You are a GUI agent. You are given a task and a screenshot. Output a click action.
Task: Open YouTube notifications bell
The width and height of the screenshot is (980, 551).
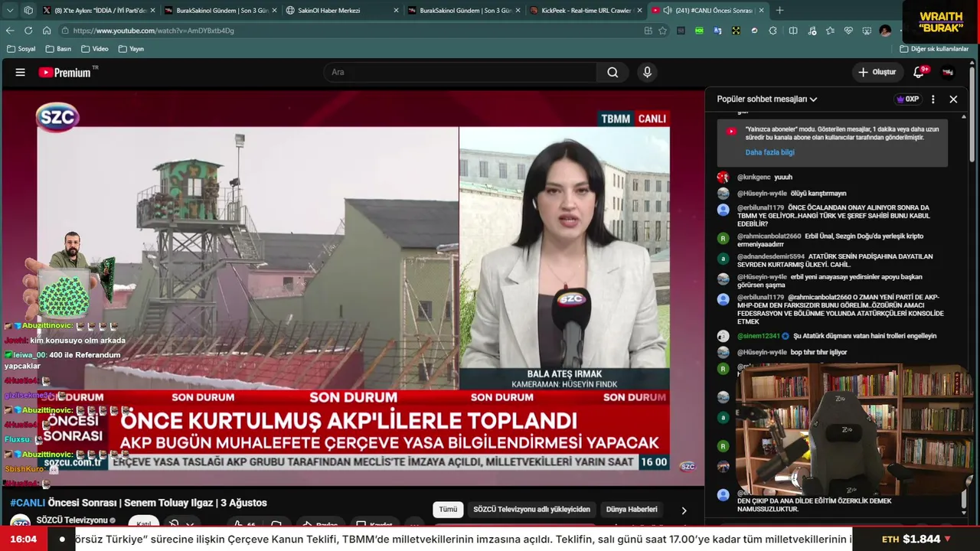tap(919, 72)
